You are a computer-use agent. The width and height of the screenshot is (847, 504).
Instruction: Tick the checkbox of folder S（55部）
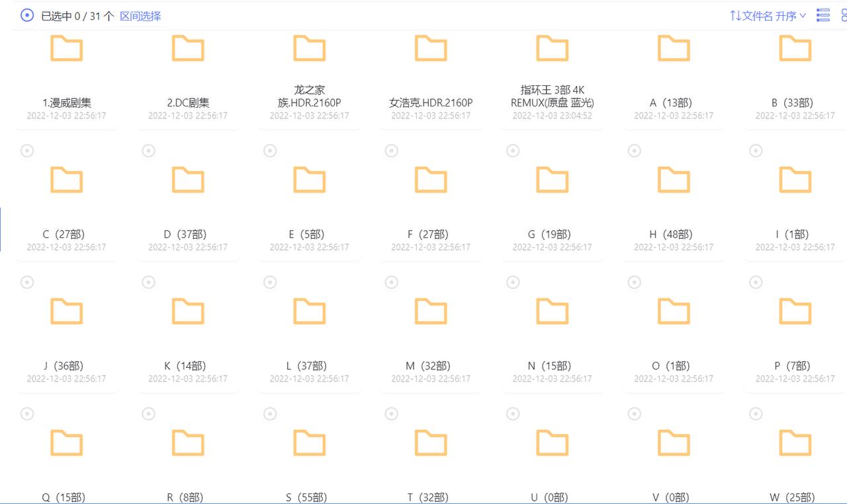(x=270, y=414)
